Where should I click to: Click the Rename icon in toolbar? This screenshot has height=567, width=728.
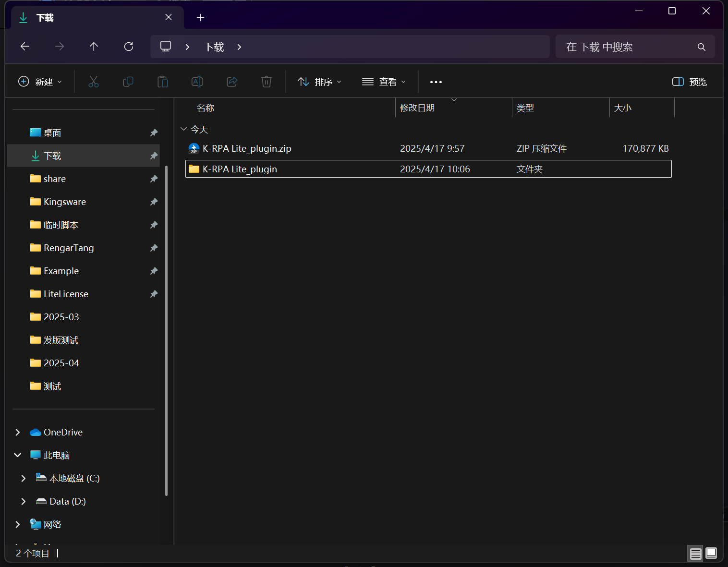pos(197,82)
